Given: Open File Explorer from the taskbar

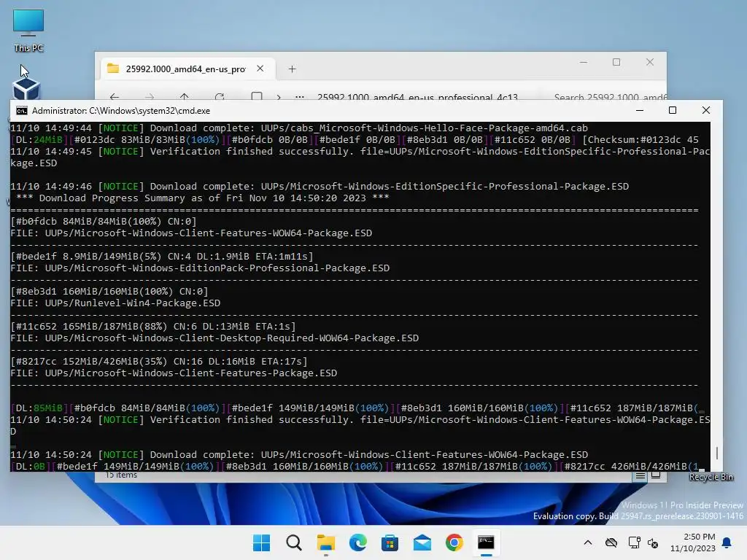Looking at the screenshot, I should [x=326, y=542].
